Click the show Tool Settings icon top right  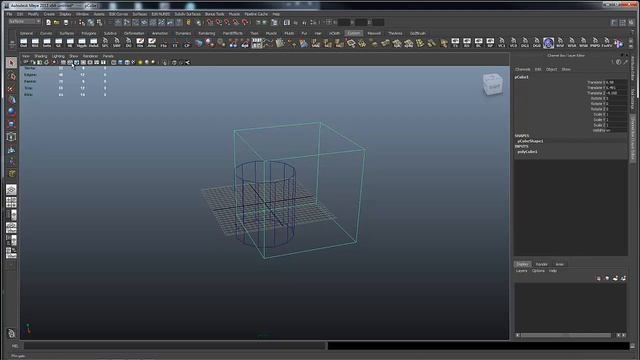pyautogui.click(x=623, y=22)
